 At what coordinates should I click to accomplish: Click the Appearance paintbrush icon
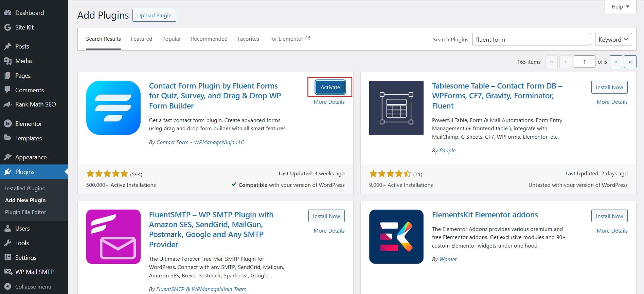coord(7,157)
